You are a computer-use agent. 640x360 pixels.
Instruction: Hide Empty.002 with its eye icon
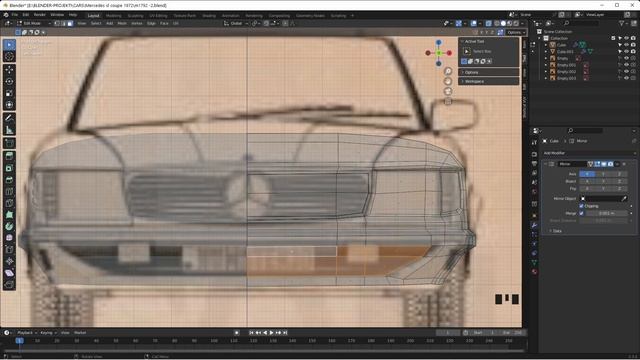point(627,71)
